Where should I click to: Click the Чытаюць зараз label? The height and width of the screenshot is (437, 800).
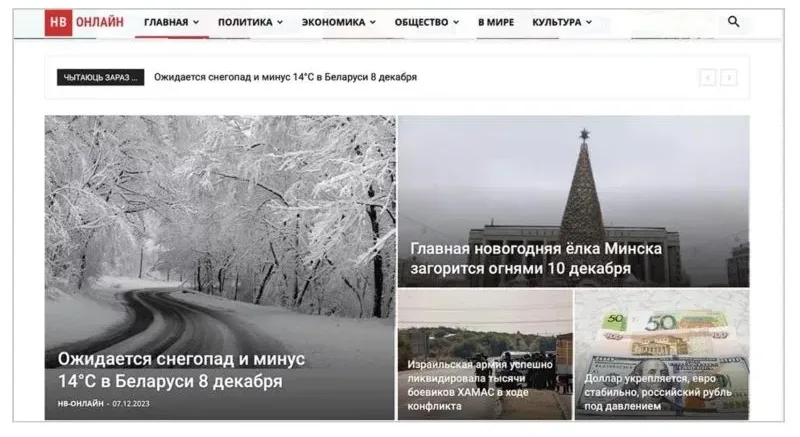coord(101,78)
